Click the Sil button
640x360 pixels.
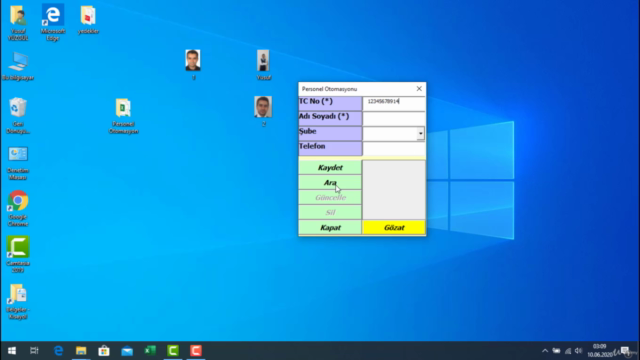[x=330, y=212]
